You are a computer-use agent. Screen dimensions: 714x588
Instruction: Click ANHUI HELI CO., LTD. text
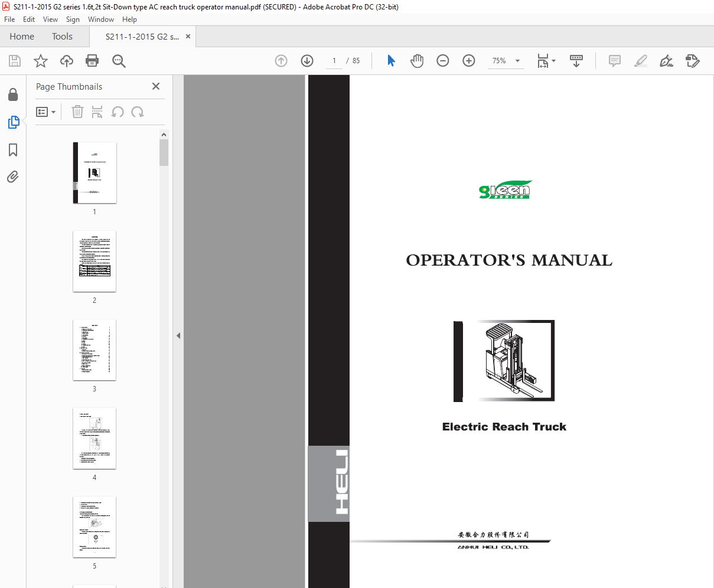(x=493, y=547)
